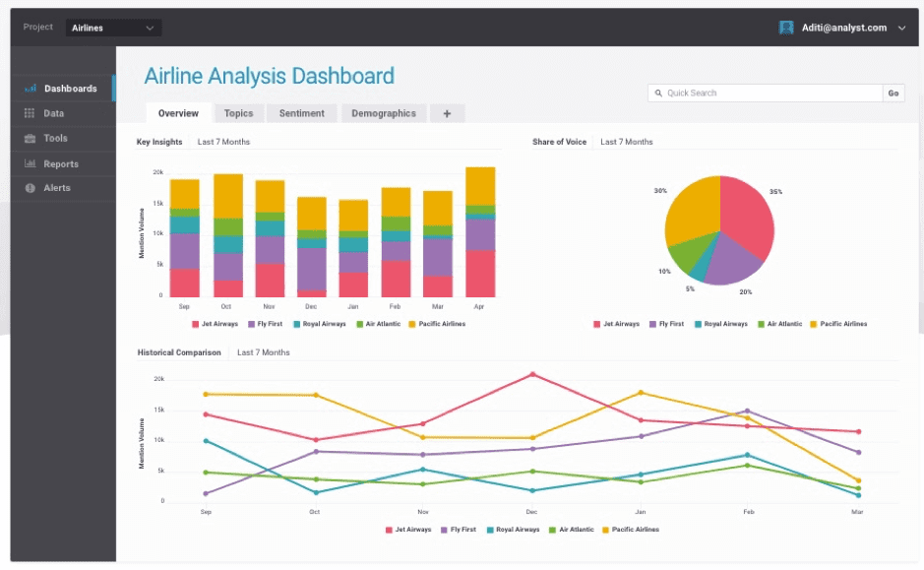Select the Data grid icon in sidebar
The width and height of the screenshot is (924, 570).
(32, 113)
